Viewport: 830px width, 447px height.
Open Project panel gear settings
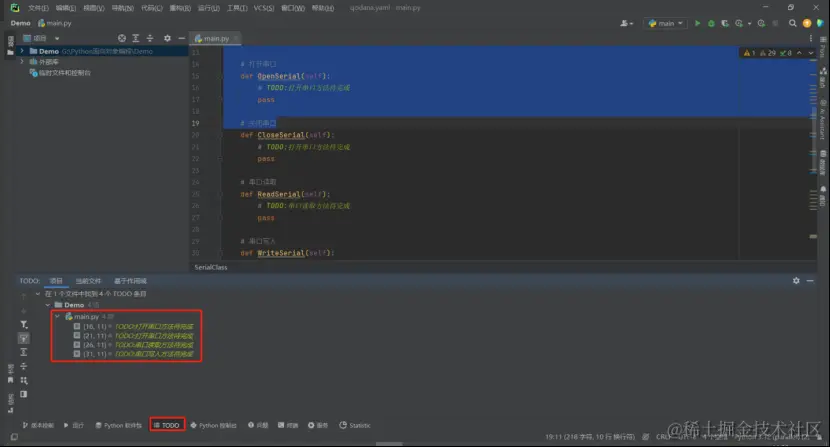[167, 38]
